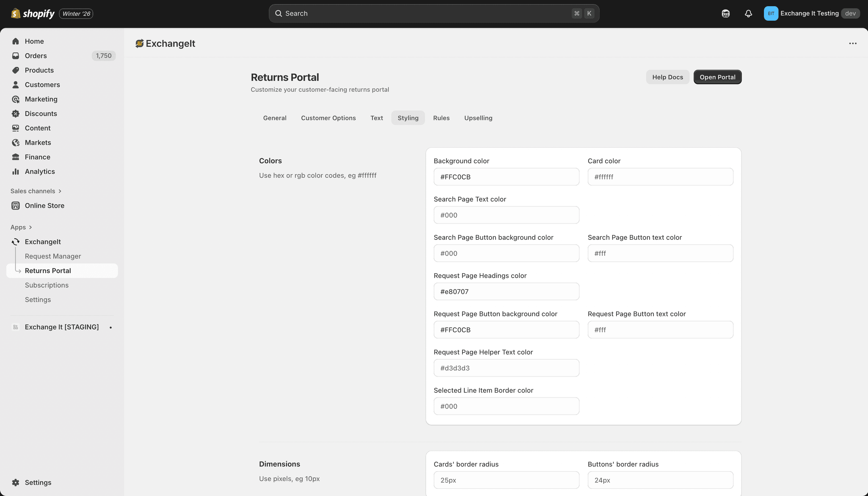The width and height of the screenshot is (868, 496).
Task: Select the Styling tab
Action: click(408, 118)
